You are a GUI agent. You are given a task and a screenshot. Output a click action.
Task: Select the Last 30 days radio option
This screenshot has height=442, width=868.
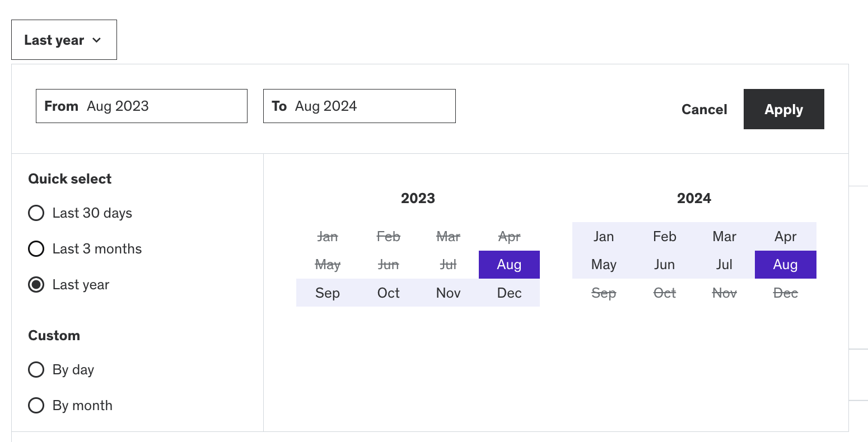coord(36,213)
